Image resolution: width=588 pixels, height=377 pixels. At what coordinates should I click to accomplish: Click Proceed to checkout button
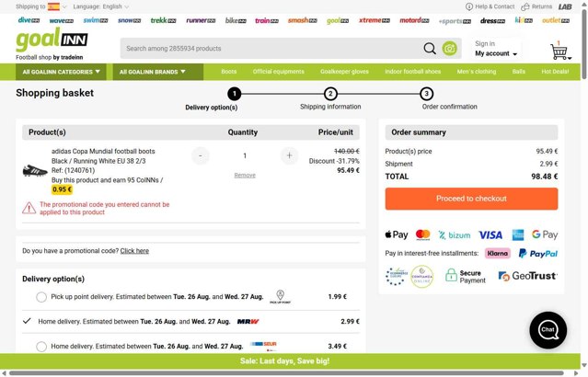pyautogui.click(x=471, y=199)
